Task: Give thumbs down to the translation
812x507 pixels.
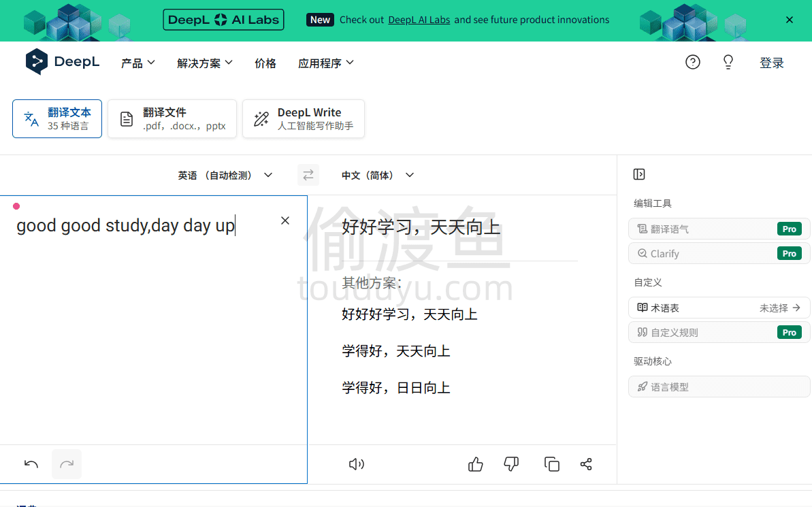Action: tap(511, 464)
